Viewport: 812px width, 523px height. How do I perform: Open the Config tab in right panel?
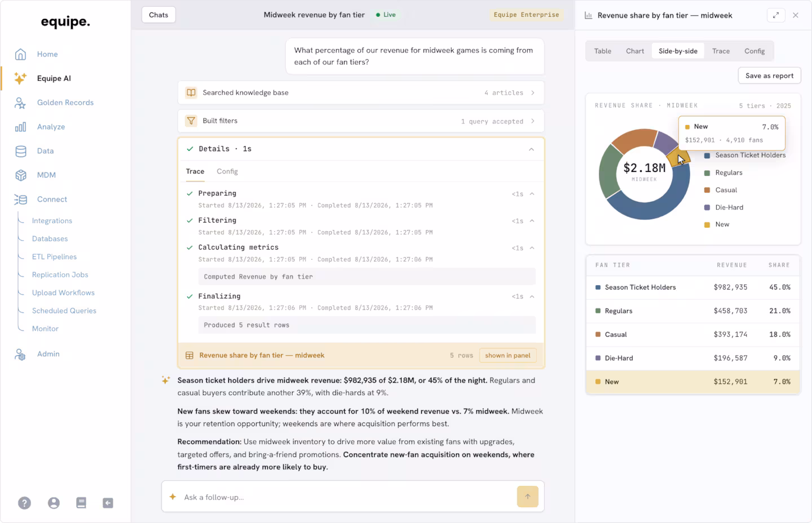click(x=754, y=51)
